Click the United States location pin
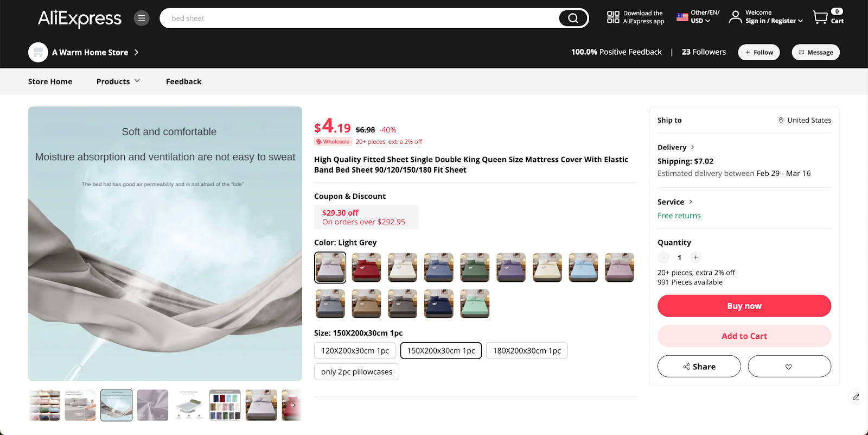Image resolution: width=868 pixels, height=435 pixels. point(781,120)
